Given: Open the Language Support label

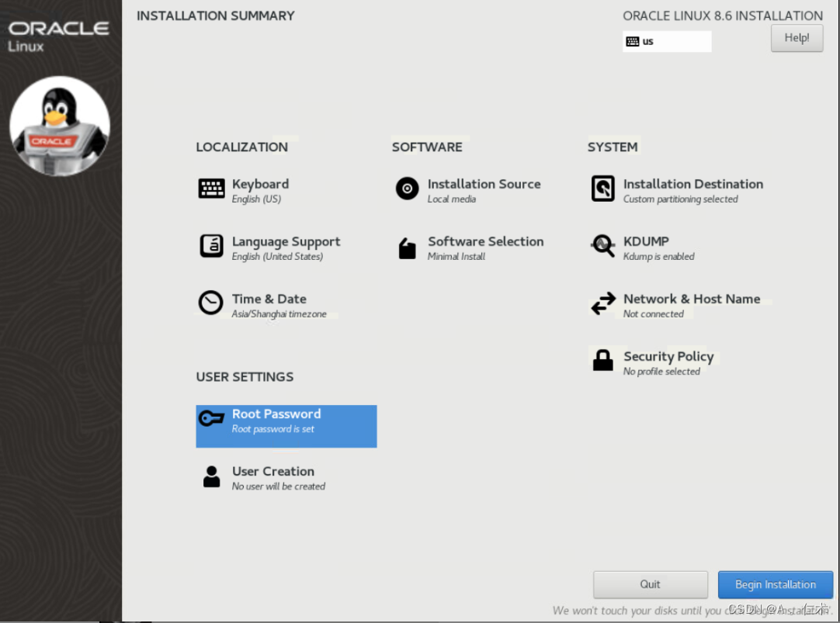Looking at the screenshot, I should click(286, 242).
